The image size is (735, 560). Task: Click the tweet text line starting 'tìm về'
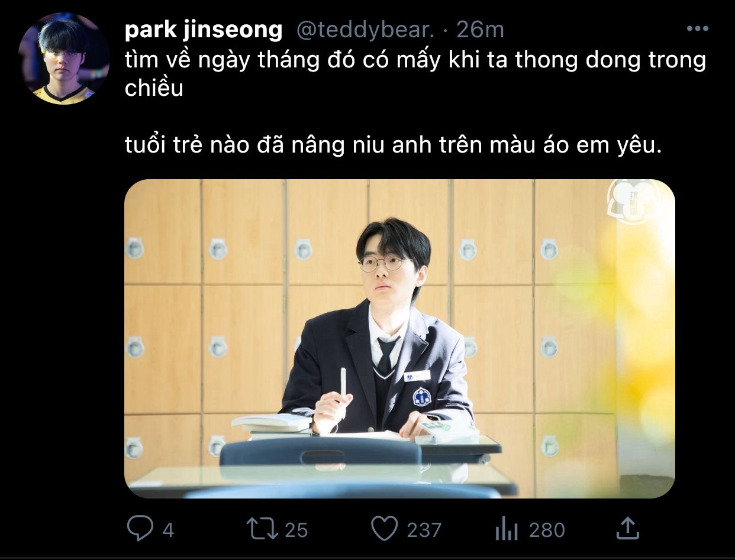[415, 60]
